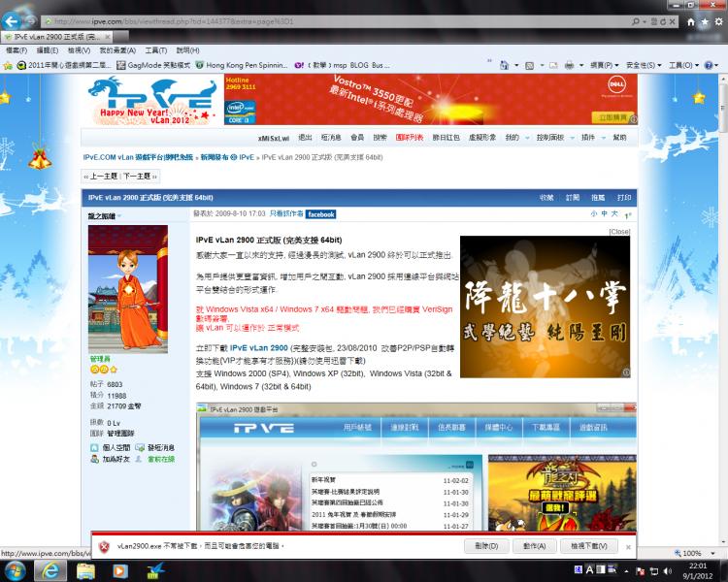
Task: Open the 工具(T) menu
Action: click(x=156, y=50)
